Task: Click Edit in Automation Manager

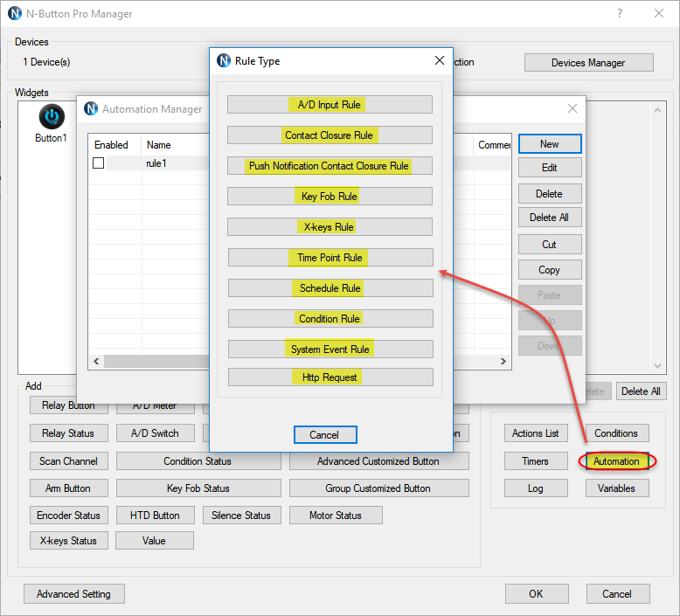Action: pos(550,168)
